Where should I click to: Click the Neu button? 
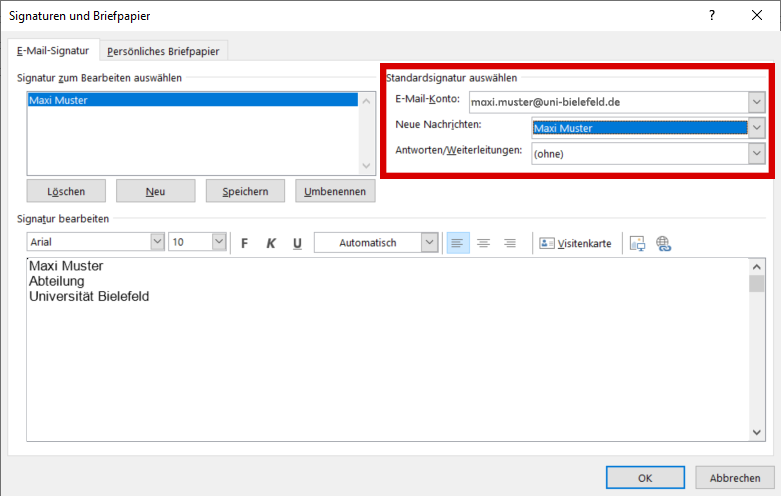coord(155,191)
